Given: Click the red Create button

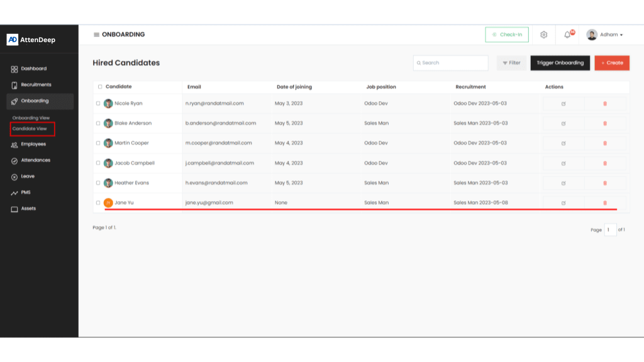Looking at the screenshot, I should [611, 63].
